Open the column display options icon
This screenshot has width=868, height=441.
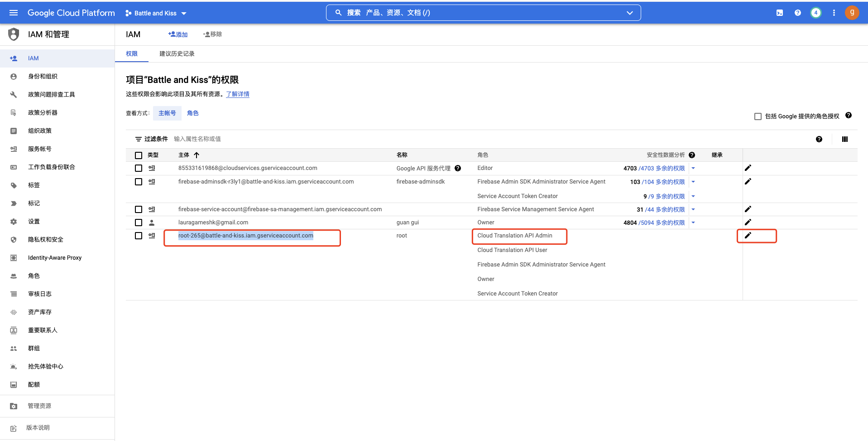click(845, 139)
